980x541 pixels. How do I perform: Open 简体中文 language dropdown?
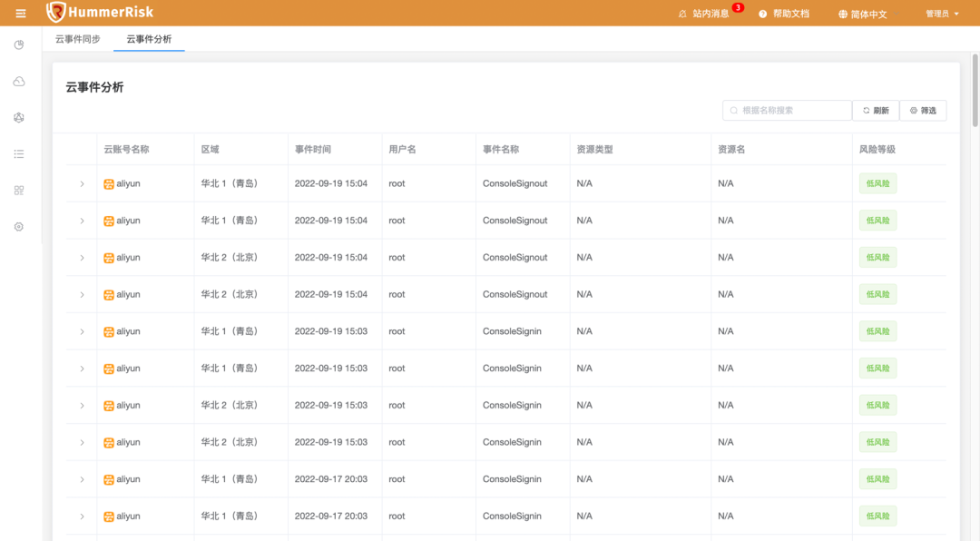click(869, 14)
